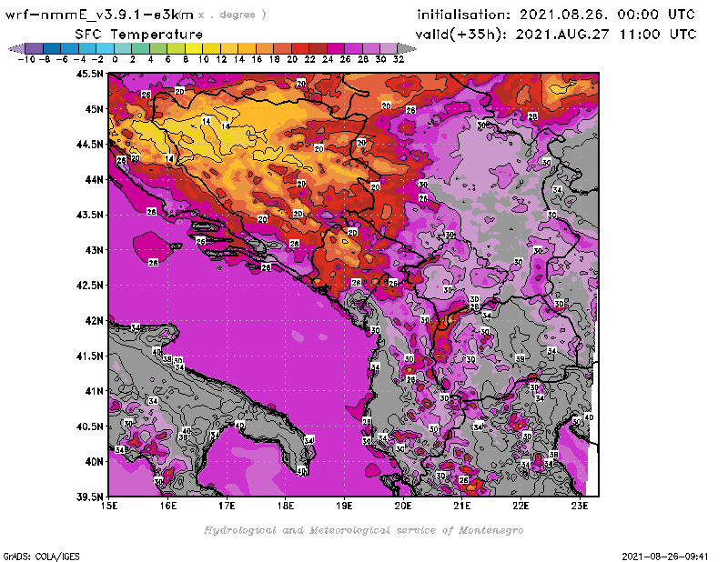Select the legend swatch between 14 and 16
Viewport: 728px width, 562px height.
[247, 48]
